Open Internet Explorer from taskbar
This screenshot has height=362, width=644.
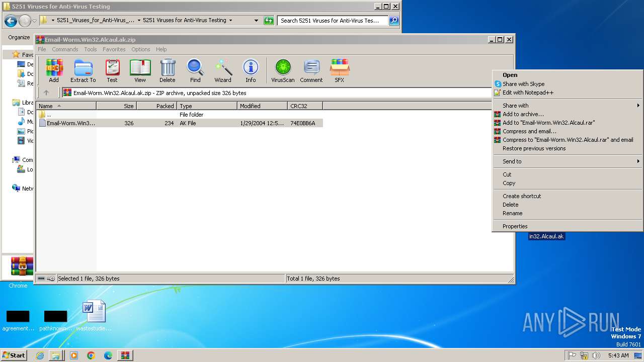point(40,355)
